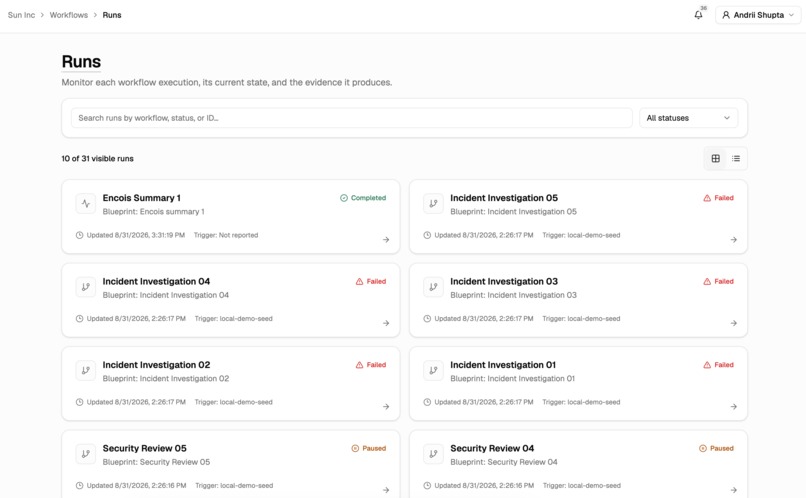The image size is (806, 498).
Task: Open the Security Review 05 run title
Action: 144,448
